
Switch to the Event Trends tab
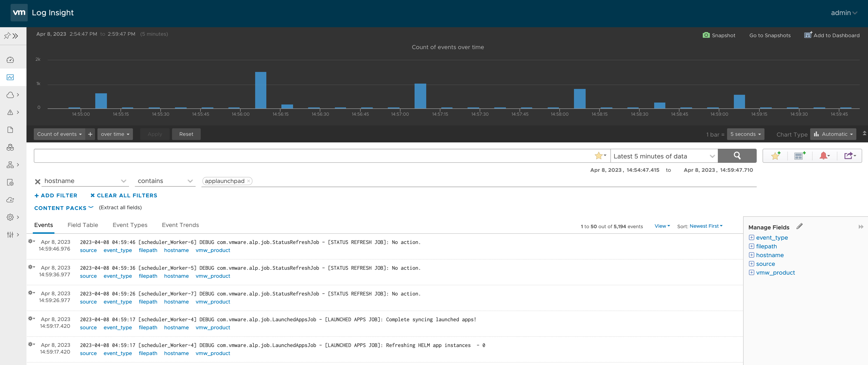pos(180,225)
